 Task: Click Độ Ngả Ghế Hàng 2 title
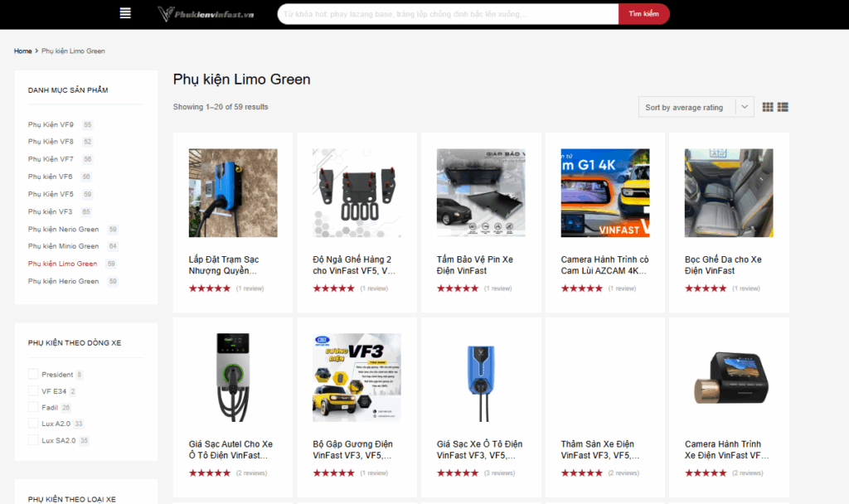pos(354,265)
